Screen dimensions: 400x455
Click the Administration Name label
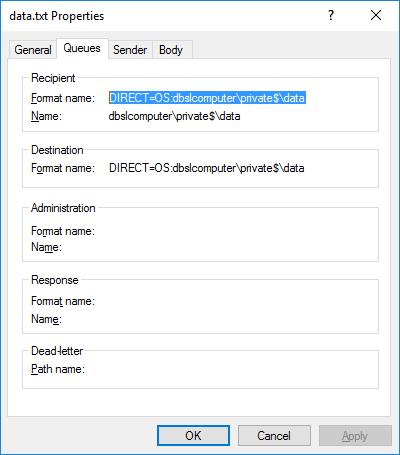46,247
